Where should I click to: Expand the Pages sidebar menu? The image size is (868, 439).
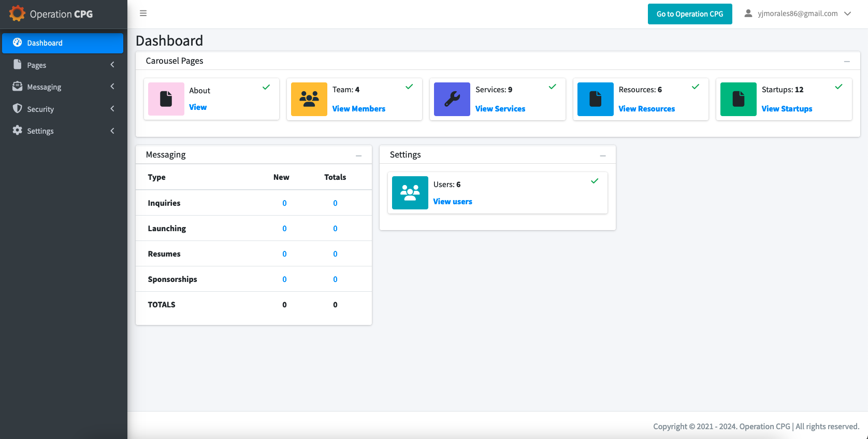pos(63,65)
